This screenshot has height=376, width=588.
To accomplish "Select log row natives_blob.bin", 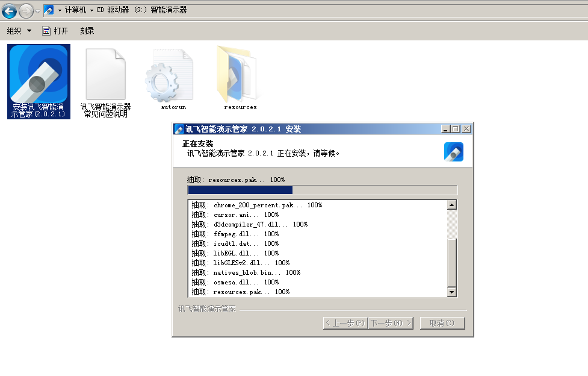I will pyautogui.click(x=246, y=273).
